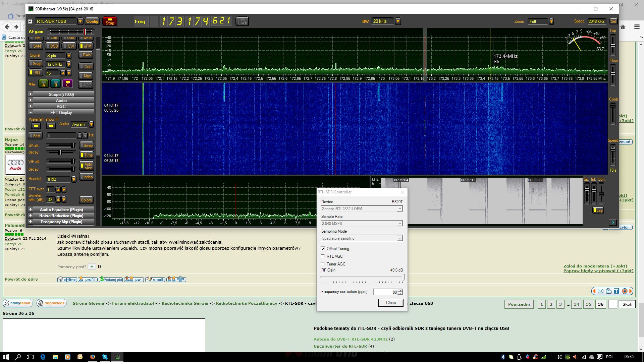The height and width of the screenshot is (362, 644).
Task: Expand the Frequency Mgr (Plugin) section
Action: 61,222
